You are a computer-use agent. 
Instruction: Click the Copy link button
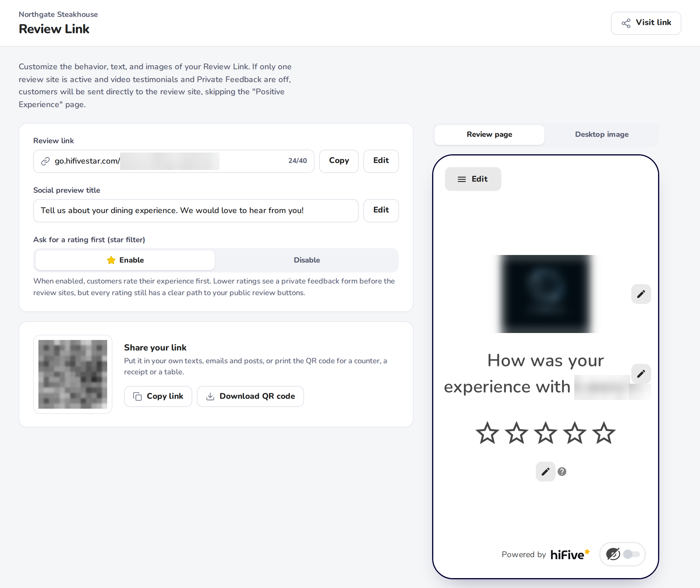[x=158, y=396]
